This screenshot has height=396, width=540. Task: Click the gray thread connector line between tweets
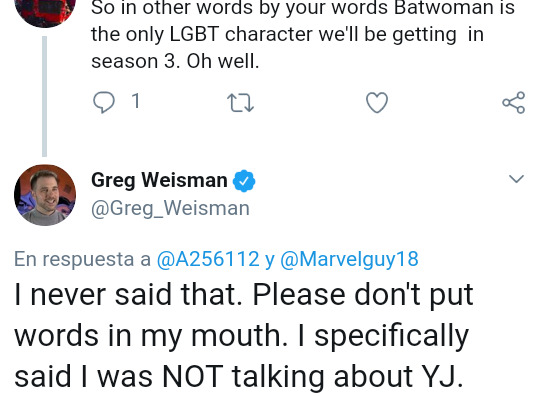pos(44,96)
